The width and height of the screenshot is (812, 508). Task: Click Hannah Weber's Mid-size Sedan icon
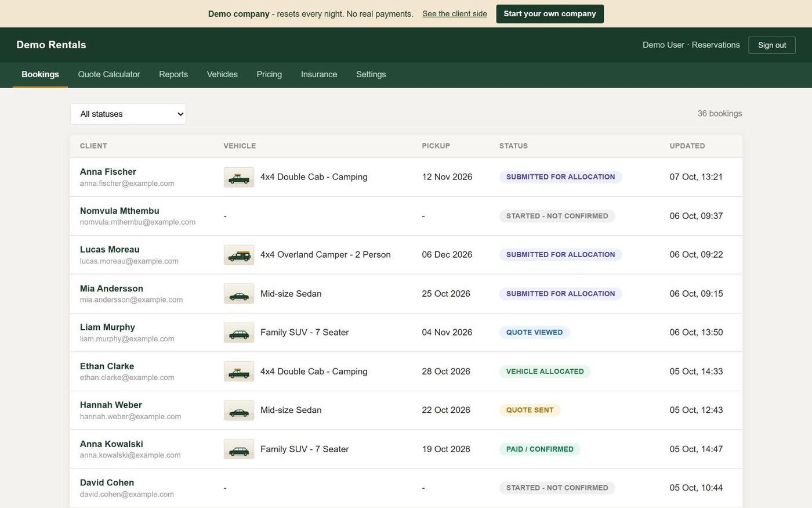pyautogui.click(x=239, y=410)
